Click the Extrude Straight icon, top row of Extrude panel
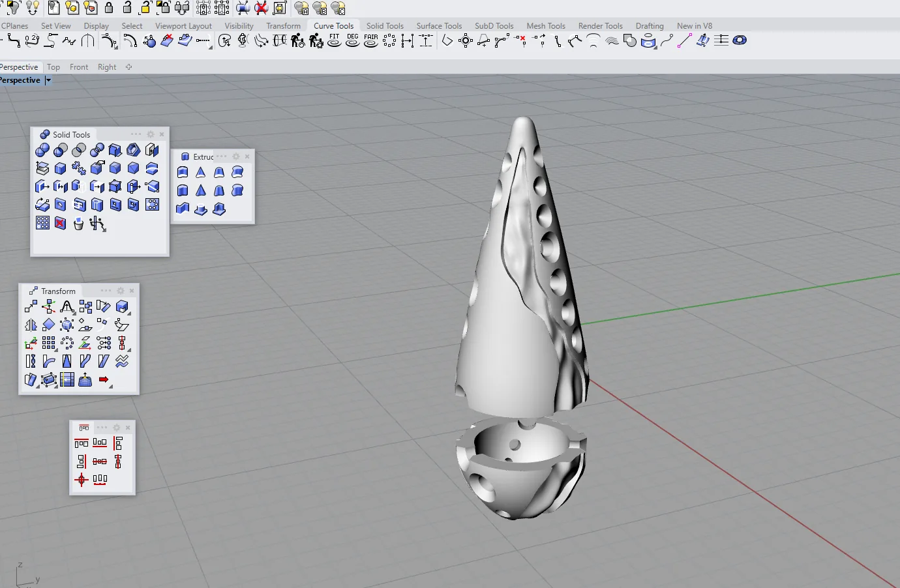The height and width of the screenshot is (588, 900). pos(183,172)
